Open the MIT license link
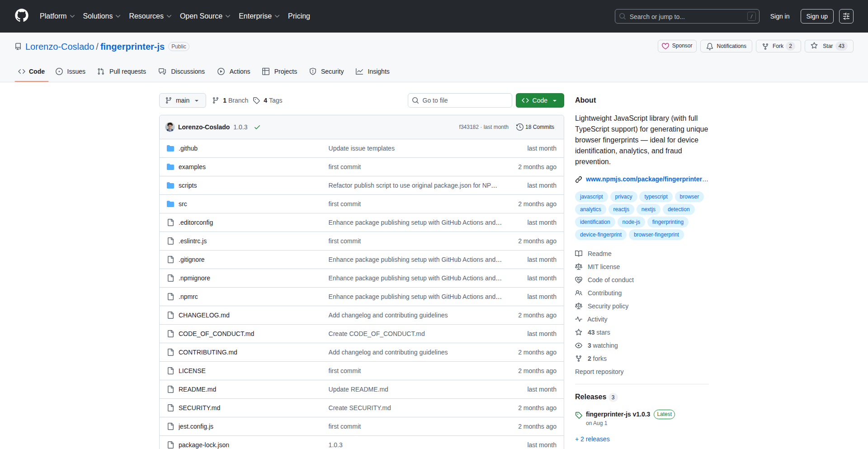 (598, 267)
